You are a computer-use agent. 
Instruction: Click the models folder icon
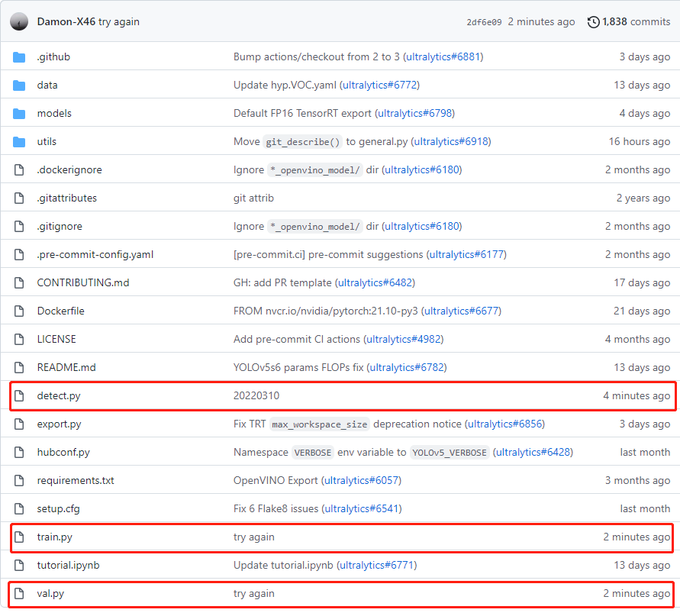(19, 113)
